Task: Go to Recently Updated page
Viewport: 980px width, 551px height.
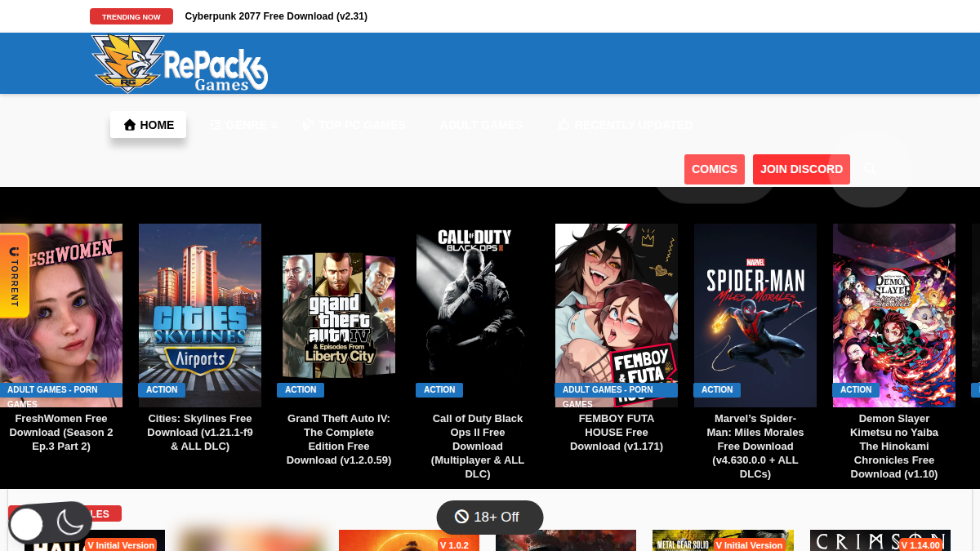Action: 625,125
